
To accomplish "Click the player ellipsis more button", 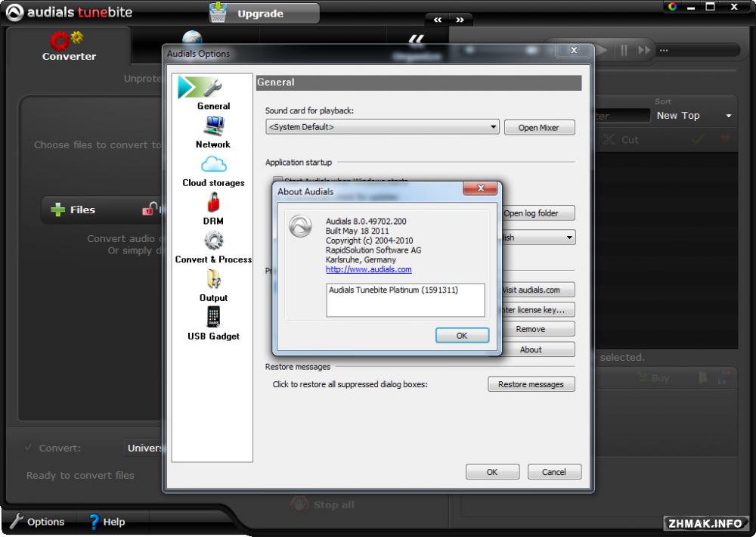I will tap(664, 50).
